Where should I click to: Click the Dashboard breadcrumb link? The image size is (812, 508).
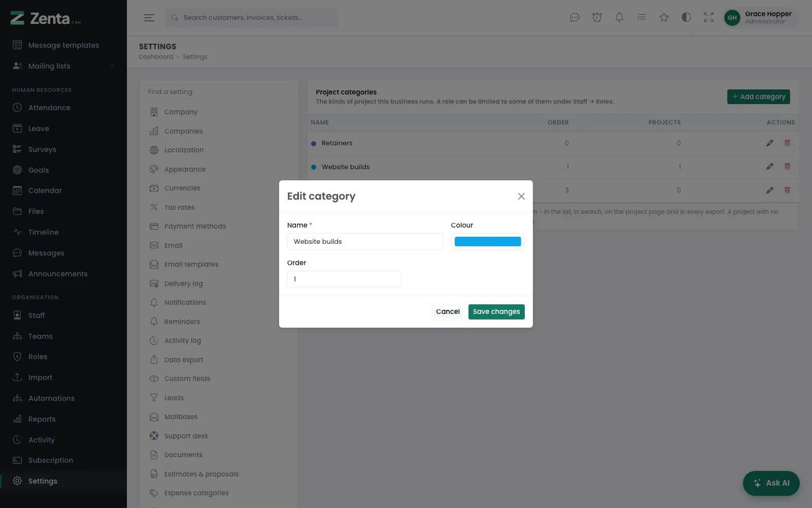(x=156, y=57)
